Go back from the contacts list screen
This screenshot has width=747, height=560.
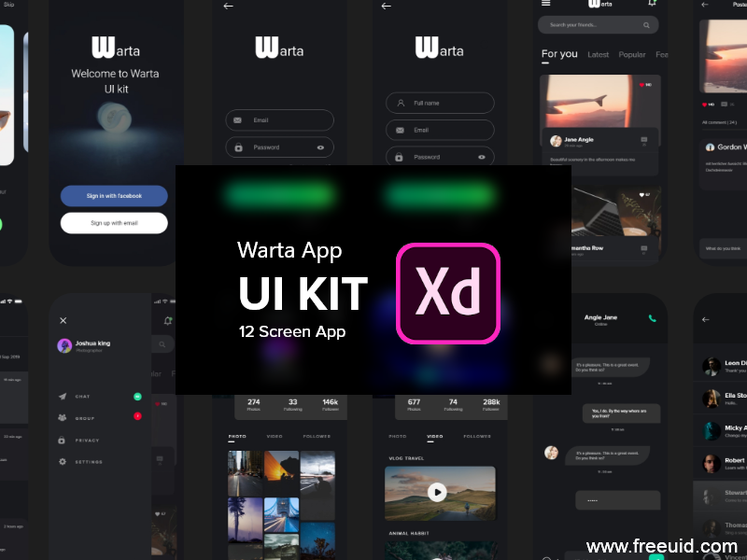(706, 319)
